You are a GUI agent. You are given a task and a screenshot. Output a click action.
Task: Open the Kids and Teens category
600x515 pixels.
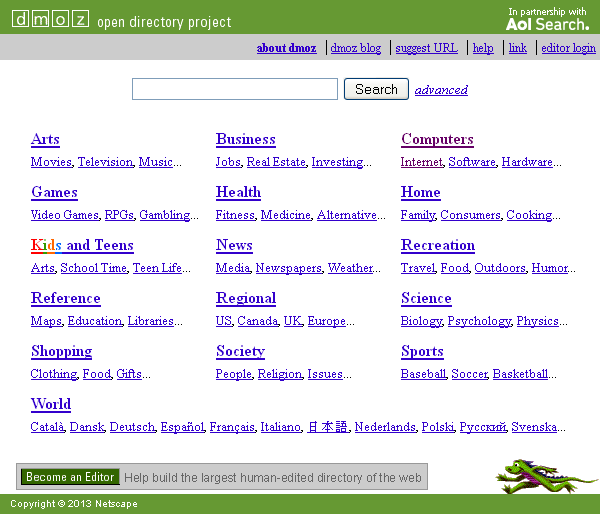pyautogui.click(x=82, y=245)
